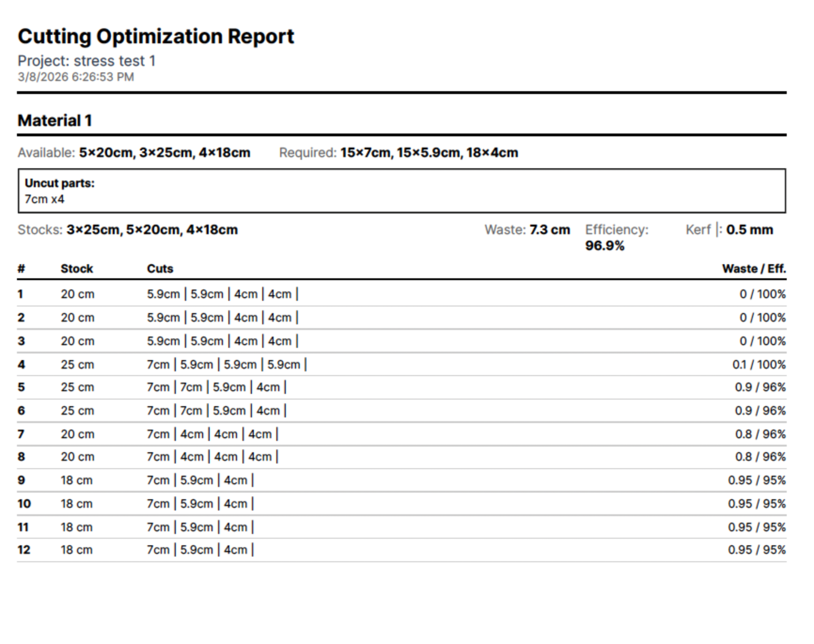
Task: Click the 25 cm stock in row 6
Action: (77, 411)
